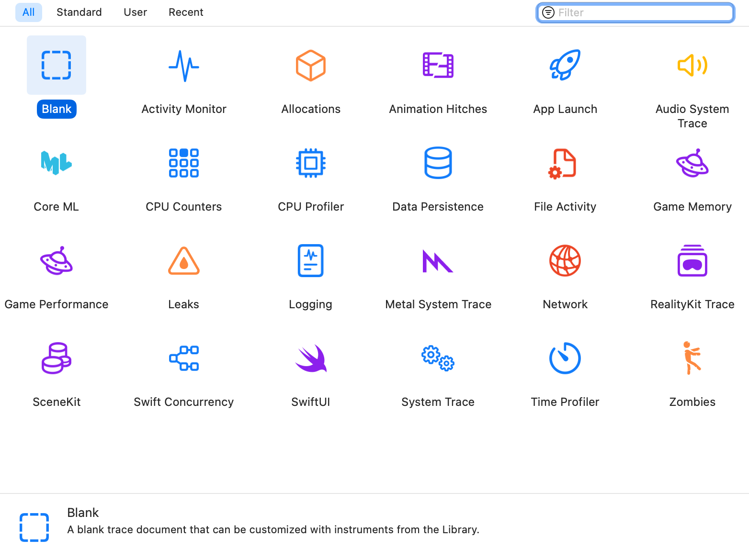Image resolution: width=749 pixels, height=560 pixels.
Task: Click the Activity Monitor label
Action: click(184, 109)
